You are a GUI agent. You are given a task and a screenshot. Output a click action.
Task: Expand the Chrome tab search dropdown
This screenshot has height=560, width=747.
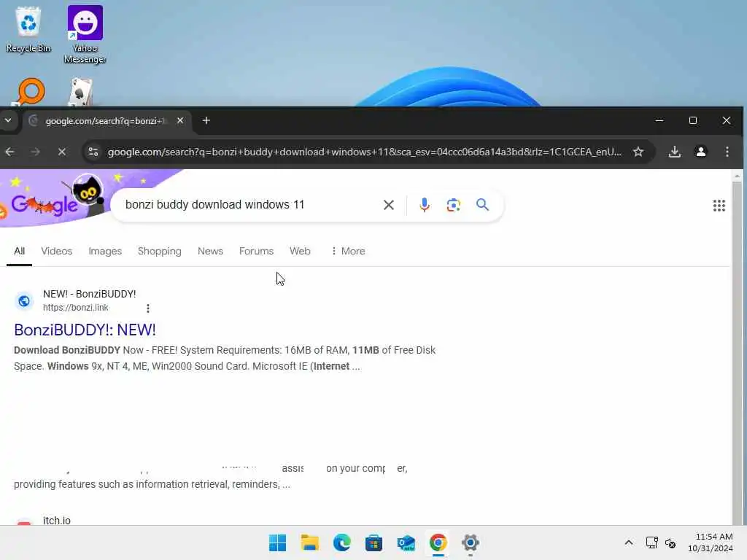pos(8,120)
